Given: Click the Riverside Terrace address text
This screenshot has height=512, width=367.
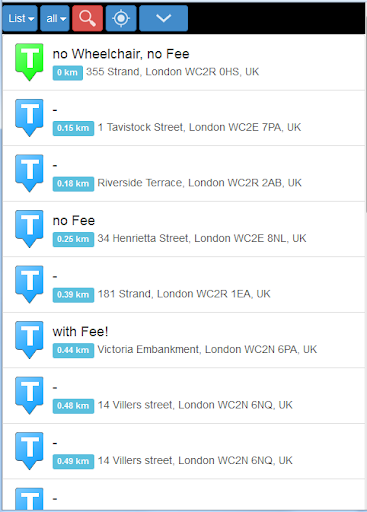Looking at the screenshot, I should [199, 183].
